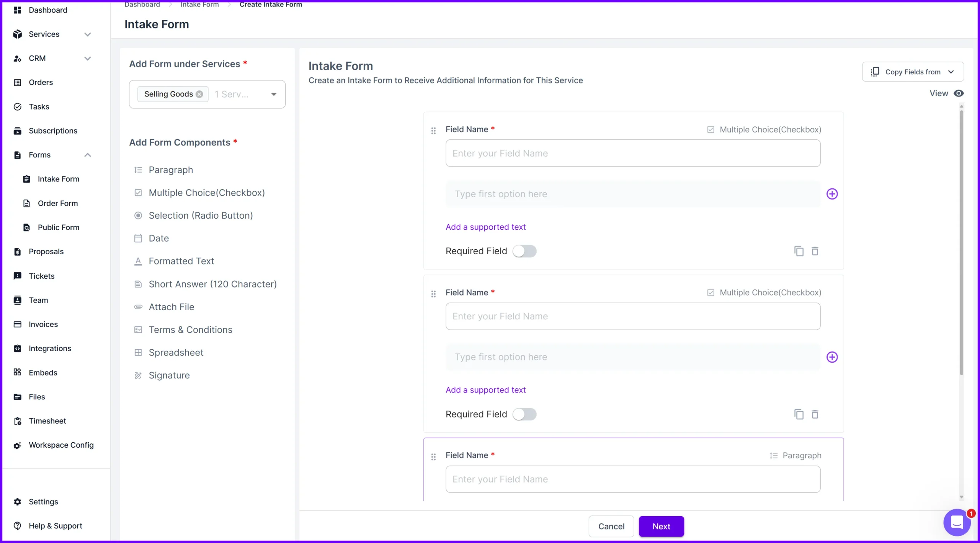Select the Spreadsheet component

pyautogui.click(x=176, y=352)
